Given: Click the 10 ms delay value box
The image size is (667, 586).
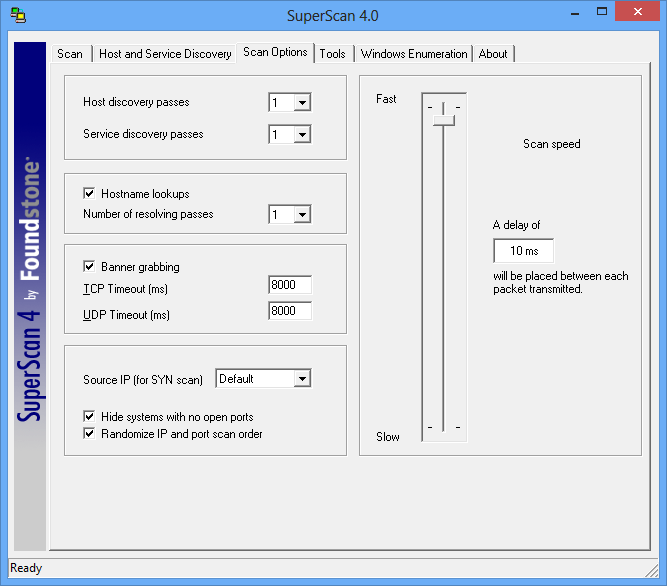Looking at the screenshot, I should 524,251.
